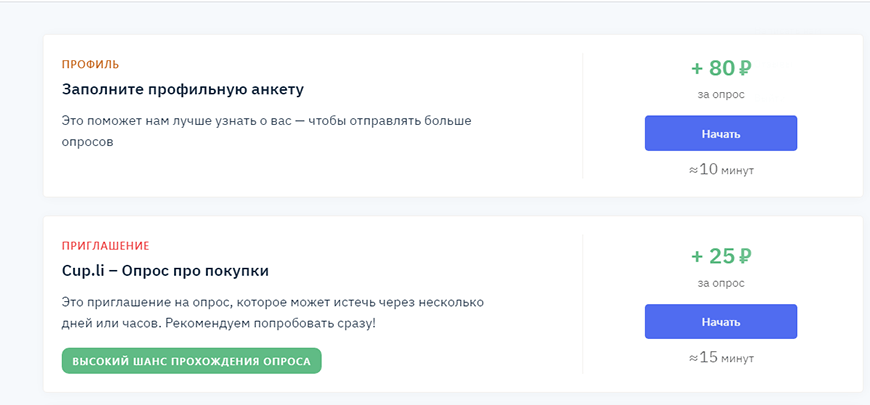This screenshot has height=405, width=870.
Task: Start the Cup.li shopping survey
Action: (x=720, y=322)
